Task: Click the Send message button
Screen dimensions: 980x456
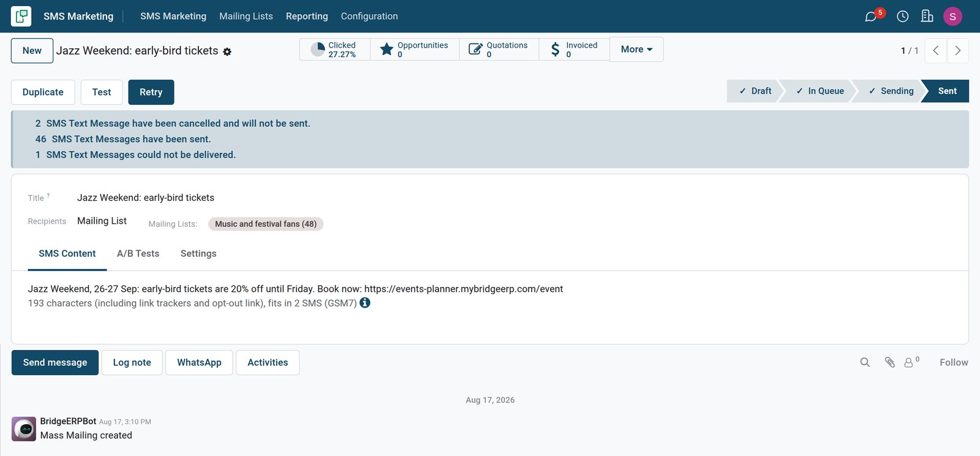Action: coord(55,363)
